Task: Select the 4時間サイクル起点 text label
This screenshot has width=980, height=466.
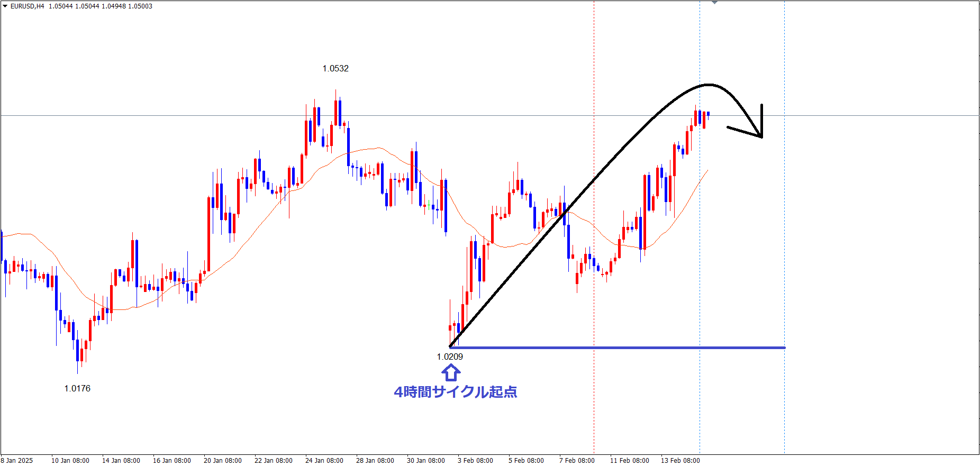Action: (x=455, y=392)
